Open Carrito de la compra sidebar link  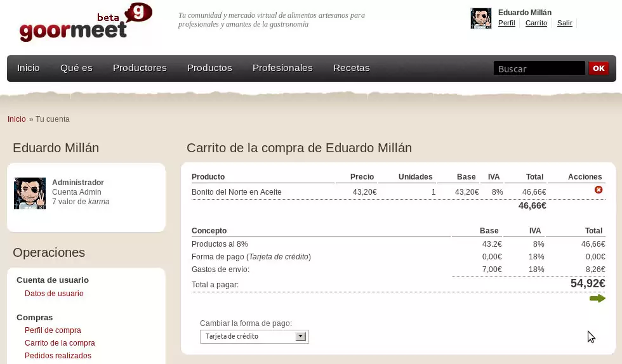pyautogui.click(x=60, y=343)
